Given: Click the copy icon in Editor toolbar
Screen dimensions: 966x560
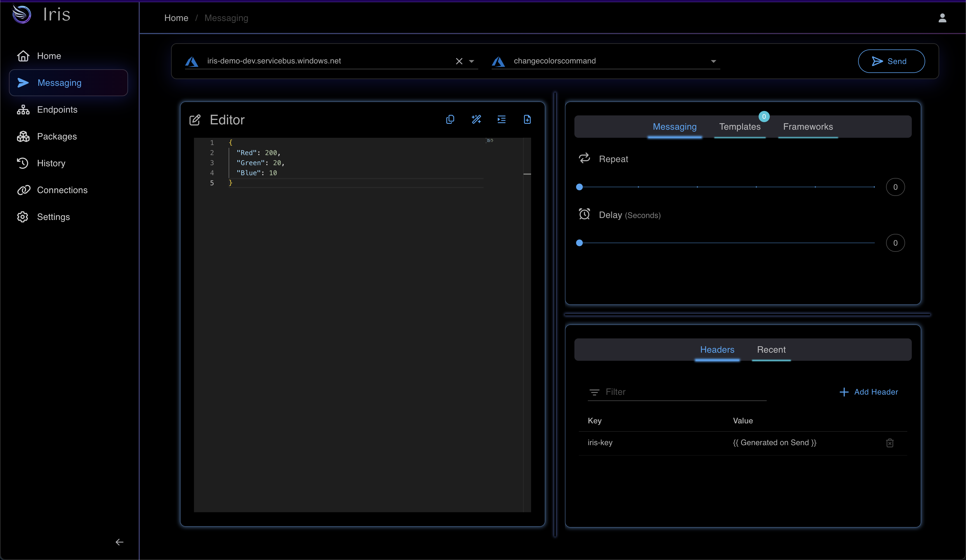Looking at the screenshot, I should click(x=450, y=120).
